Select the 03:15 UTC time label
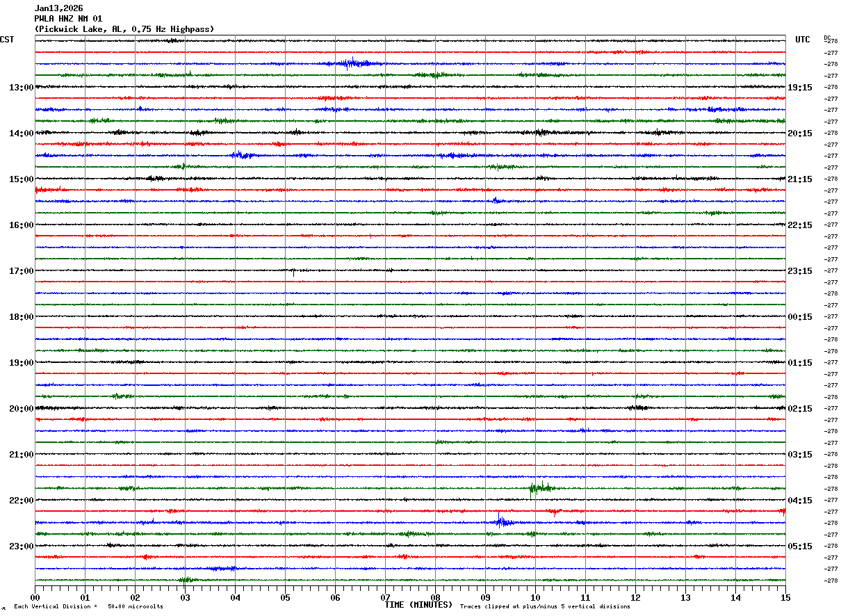This screenshot has width=841, height=616. pos(800,455)
